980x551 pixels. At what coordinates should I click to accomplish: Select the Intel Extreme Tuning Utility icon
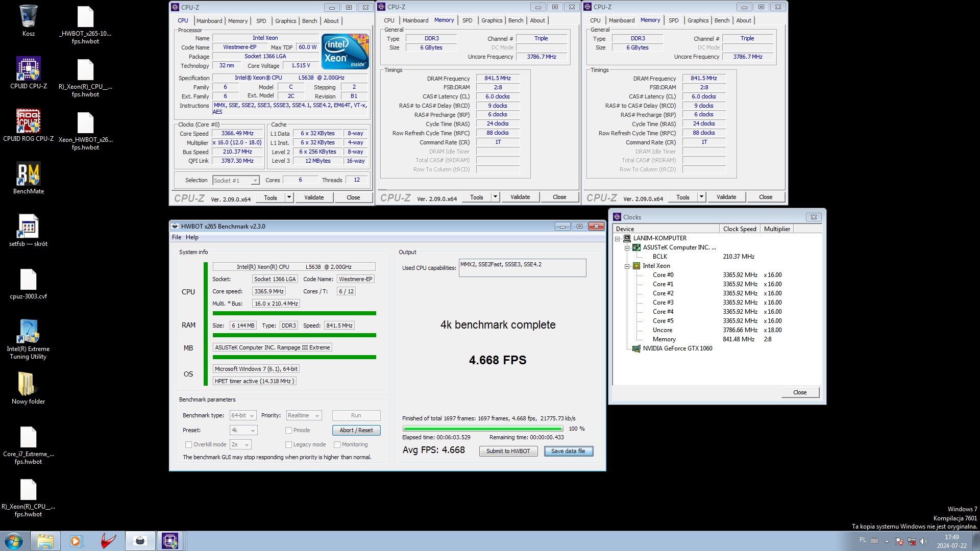pyautogui.click(x=28, y=339)
